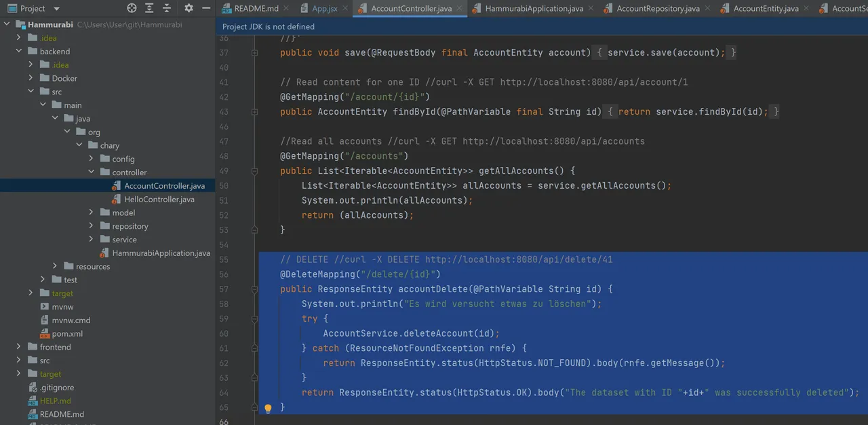The height and width of the screenshot is (425, 868).
Task: Hide the Project tool window
Action: click(x=206, y=8)
